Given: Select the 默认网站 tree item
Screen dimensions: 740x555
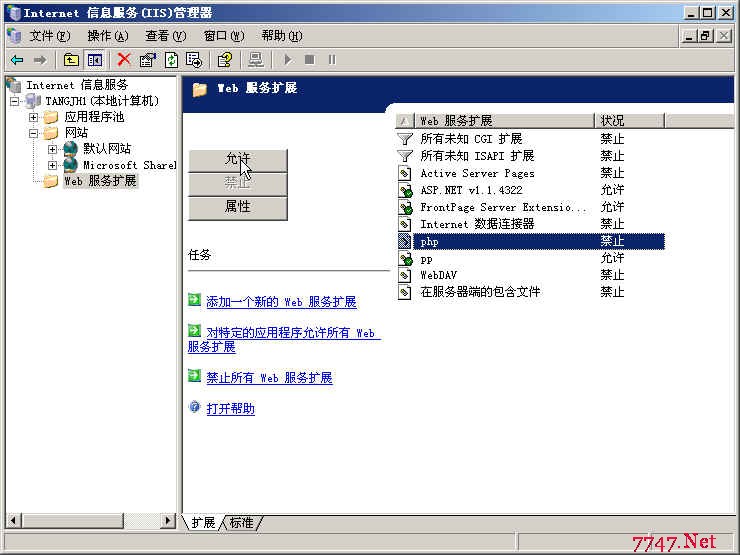Looking at the screenshot, I should [x=107, y=149].
